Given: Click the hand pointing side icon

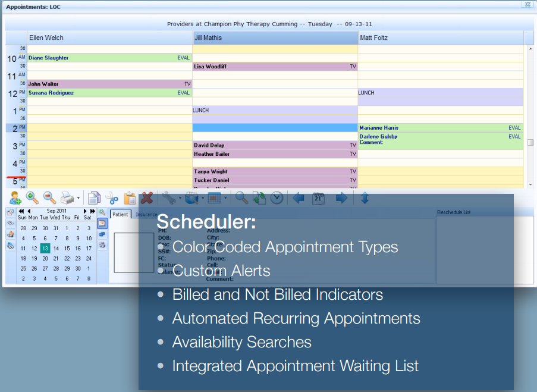Looking at the screenshot, I should (11, 234).
